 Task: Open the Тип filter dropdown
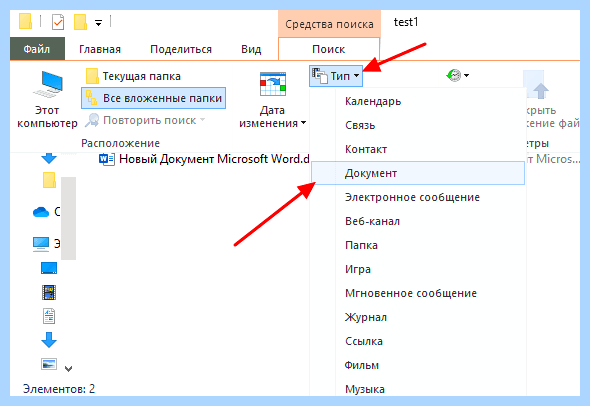click(336, 76)
